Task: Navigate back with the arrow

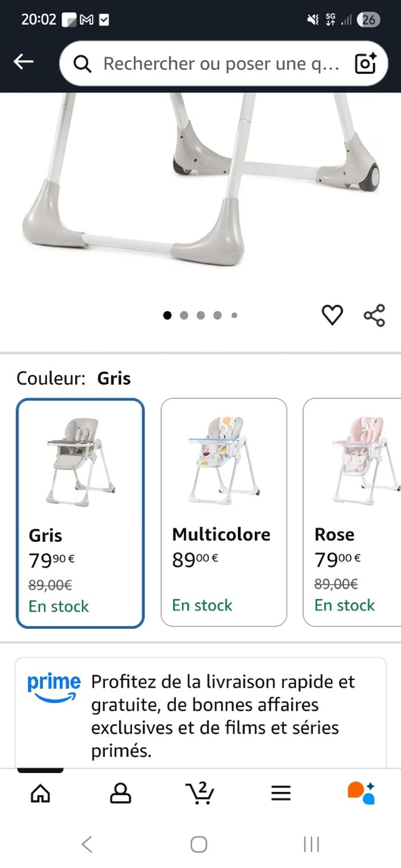Action: (x=24, y=61)
